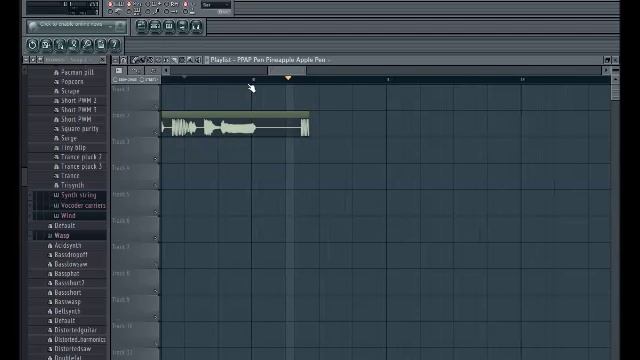640x360 pixels.
Task: Toggle the mute switch on Track 1
Action: (156, 107)
